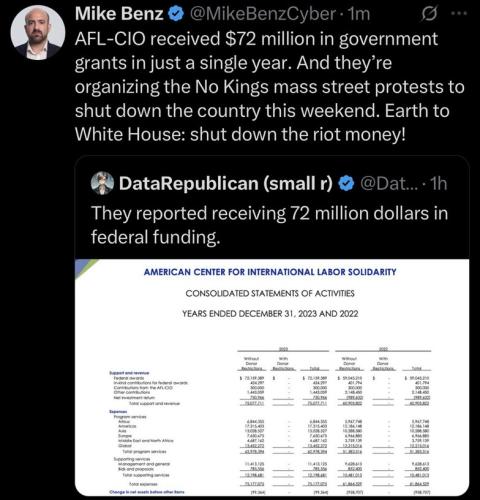The width and height of the screenshot is (480, 500).
Task: Open the quoted tweet's text about federal funding
Action: click(x=269, y=225)
